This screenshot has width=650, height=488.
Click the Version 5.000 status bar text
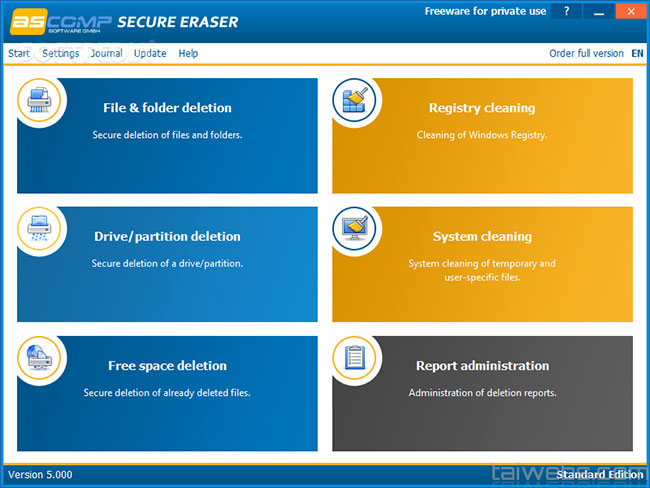(40, 474)
